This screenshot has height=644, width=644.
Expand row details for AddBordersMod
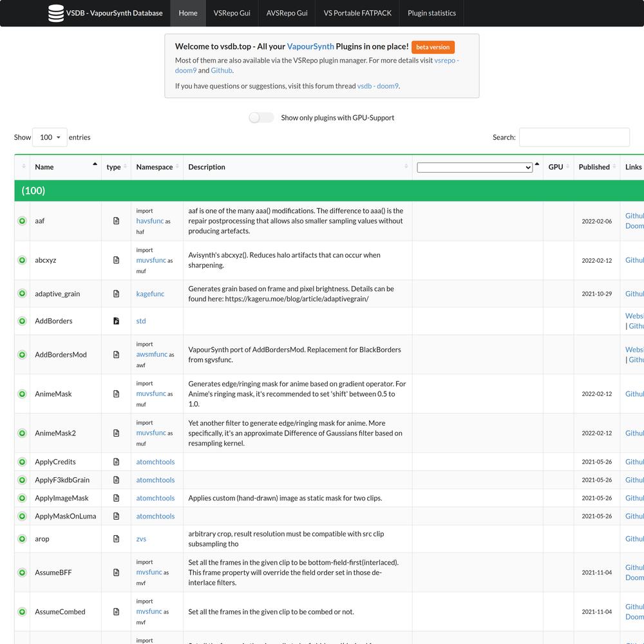pyautogui.click(x=22, y=354)
